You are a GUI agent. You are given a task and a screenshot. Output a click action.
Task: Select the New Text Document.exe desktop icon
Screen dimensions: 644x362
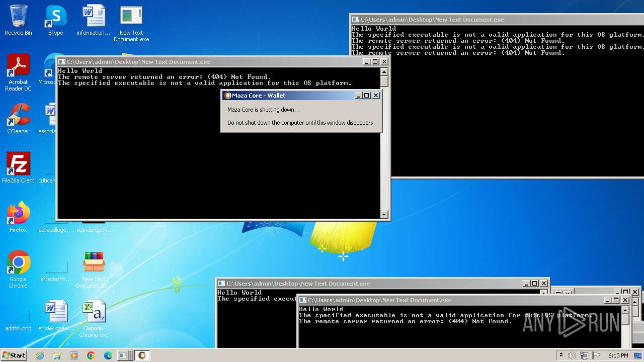(131, 24)
